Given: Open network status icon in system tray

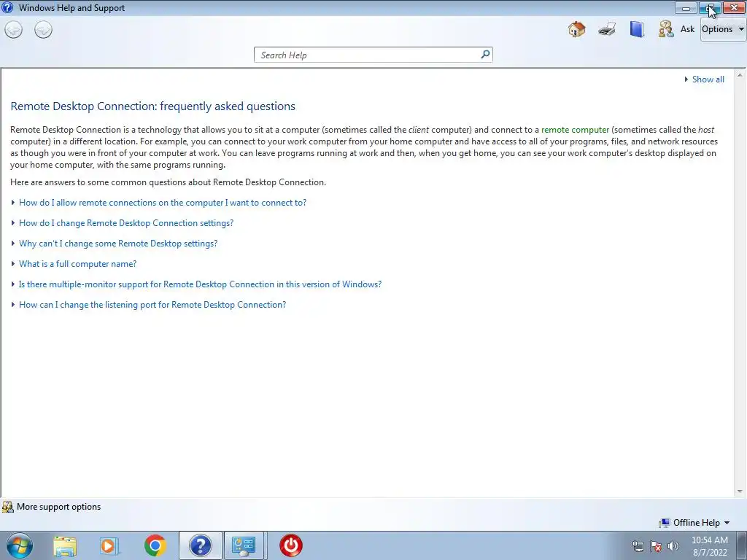Looking at the screenshot, I should [x=638, y=546].
